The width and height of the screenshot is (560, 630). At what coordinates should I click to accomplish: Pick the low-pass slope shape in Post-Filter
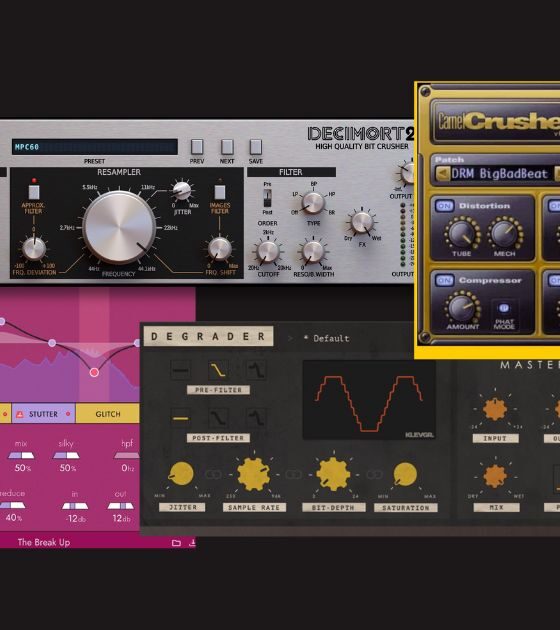[218, 418]
